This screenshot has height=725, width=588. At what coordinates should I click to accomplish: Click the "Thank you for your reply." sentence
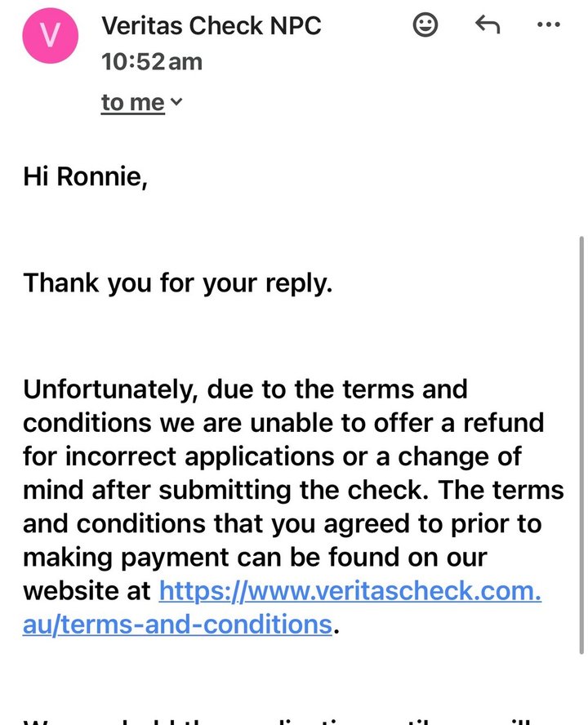(x=178, y=283)
